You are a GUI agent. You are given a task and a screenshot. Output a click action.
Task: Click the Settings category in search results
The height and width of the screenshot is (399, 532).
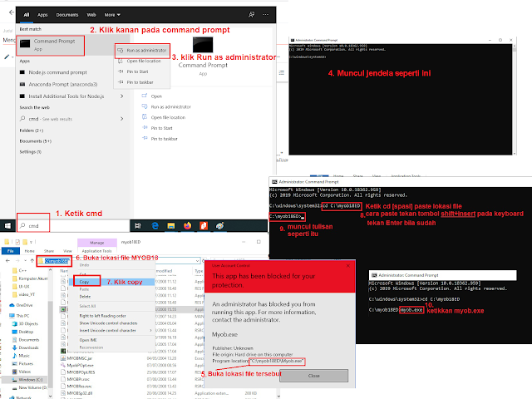31,151
